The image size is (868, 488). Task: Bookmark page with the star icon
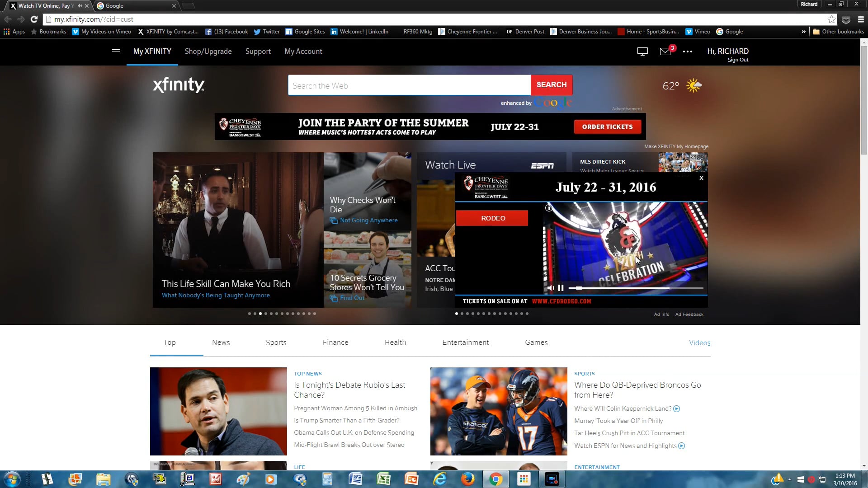[831, 19]
